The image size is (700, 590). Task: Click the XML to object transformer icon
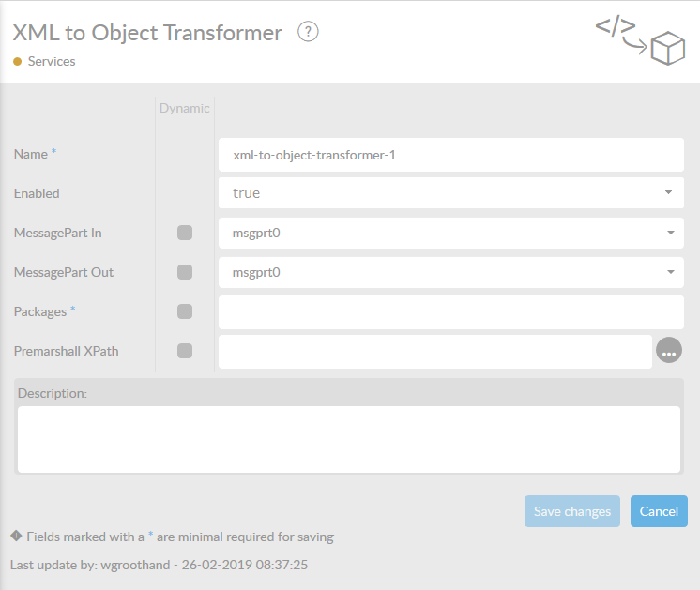tap(641, 40)
